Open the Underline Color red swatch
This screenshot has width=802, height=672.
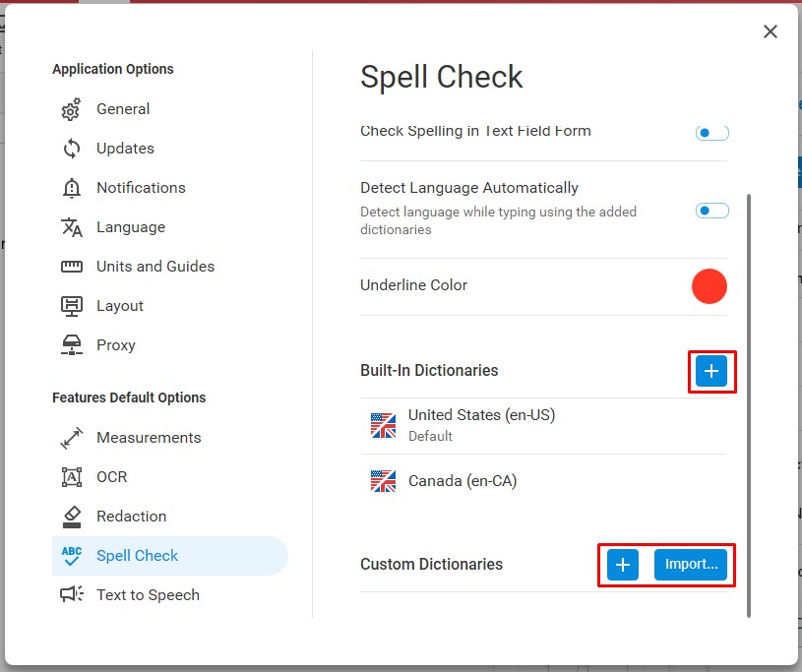pyautogui.click(x=709, y=286)
